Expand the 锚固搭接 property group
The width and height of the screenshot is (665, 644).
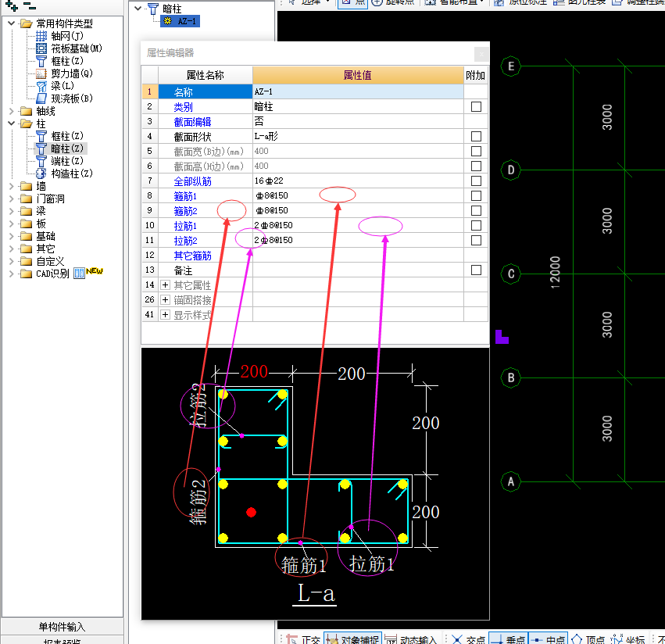165,299
